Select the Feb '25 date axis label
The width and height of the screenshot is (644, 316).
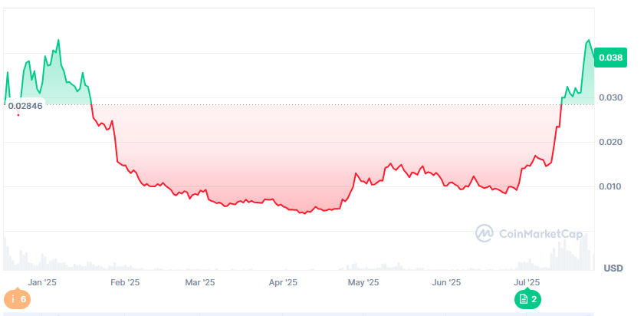click(125, 283)
